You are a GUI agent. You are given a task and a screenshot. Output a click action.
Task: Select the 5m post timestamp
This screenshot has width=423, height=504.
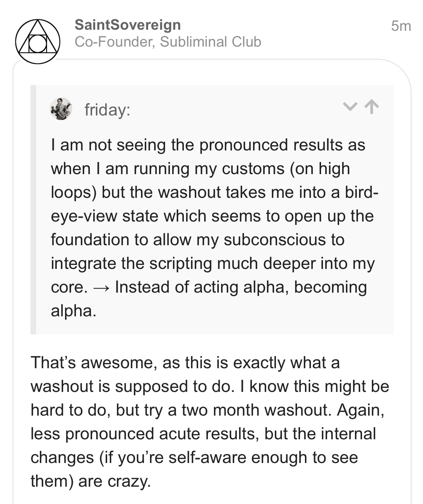click(x=401, y=26)
